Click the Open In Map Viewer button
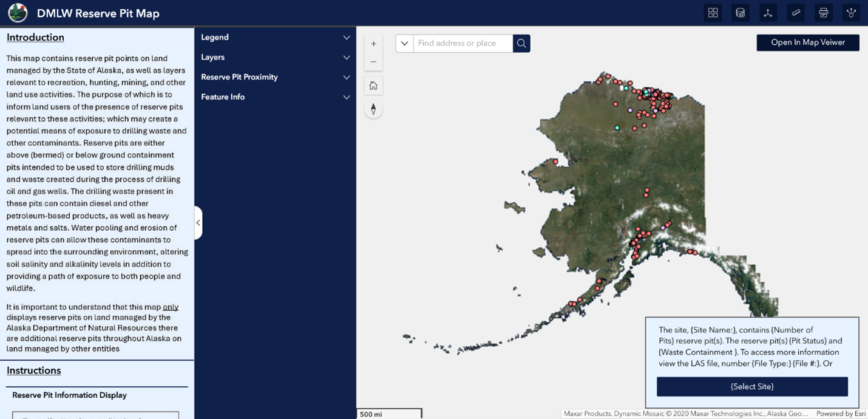The width and height of the screenshot is (868, 419). click(807, 43)
